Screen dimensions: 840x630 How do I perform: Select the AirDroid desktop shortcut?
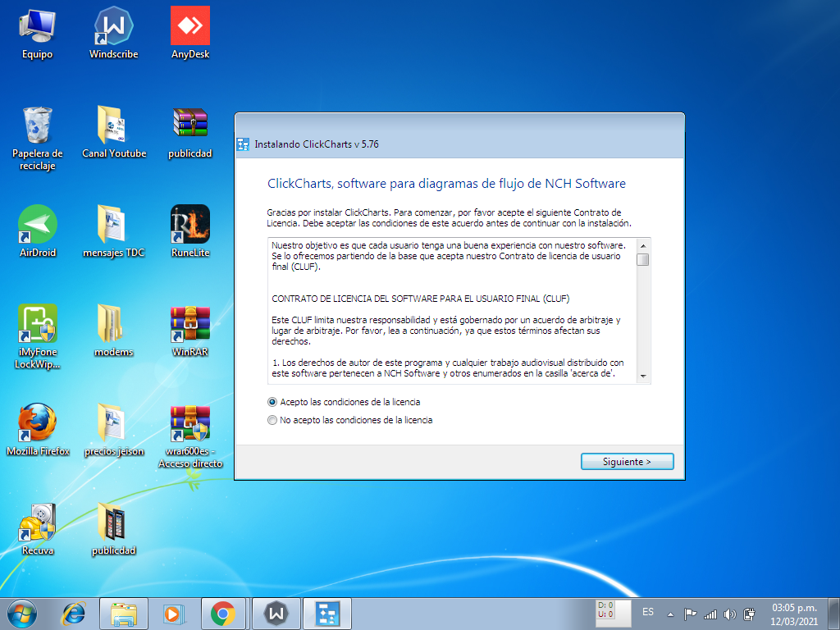tap(37, 231)
